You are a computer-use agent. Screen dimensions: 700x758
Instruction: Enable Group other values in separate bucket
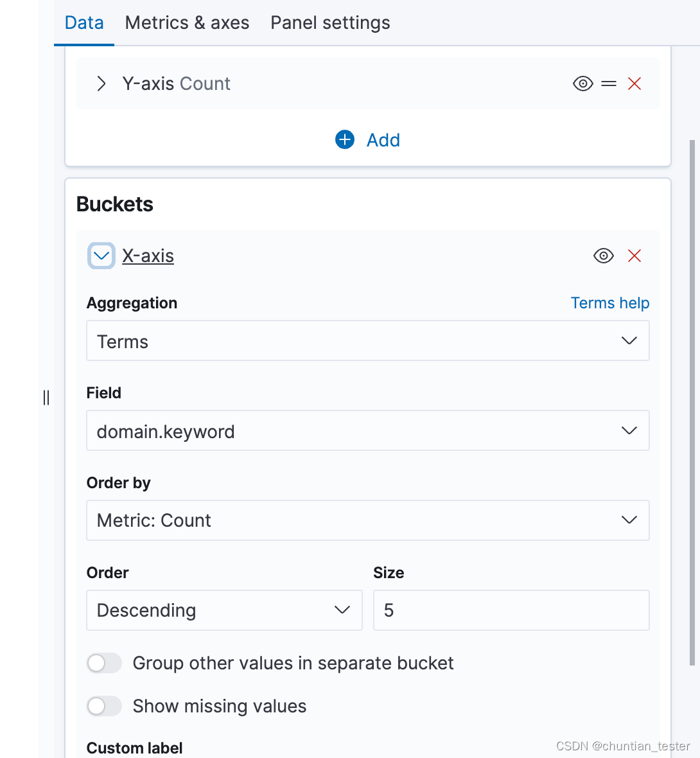pos(105,663)
